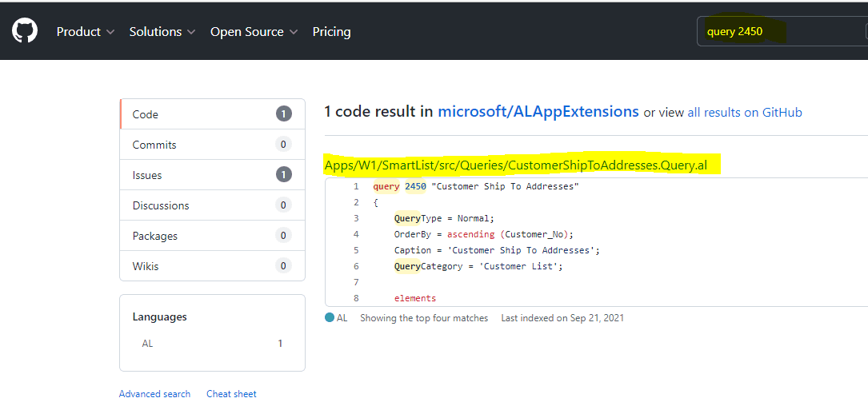Click the Wikis count badge showing 0
This screenshot has width=868, height=406.
[x=283, y=266]
